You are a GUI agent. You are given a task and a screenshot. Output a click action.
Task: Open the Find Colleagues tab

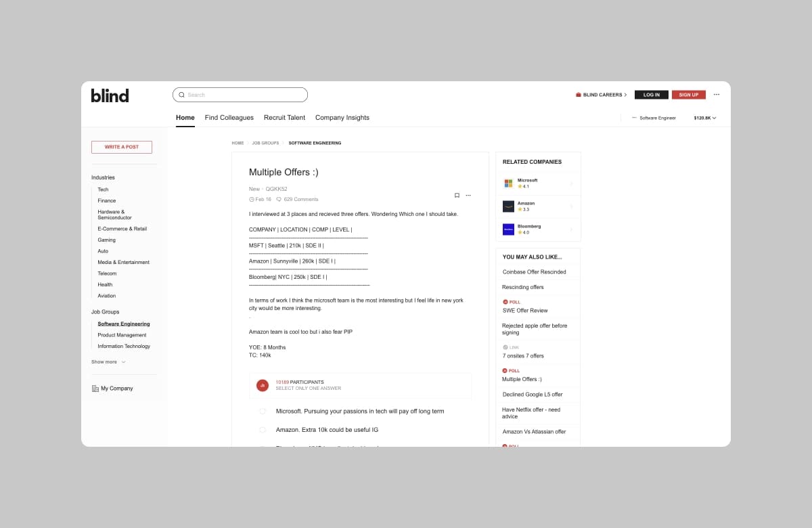tap(229, 118)
